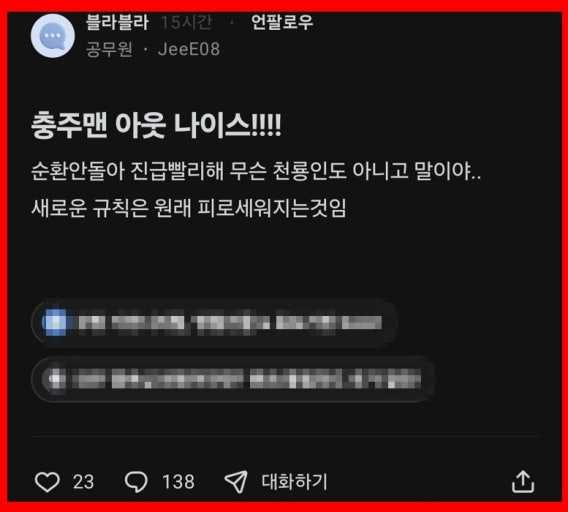
Task: Tap the paper plane message icon
Action: coord(236,482)
